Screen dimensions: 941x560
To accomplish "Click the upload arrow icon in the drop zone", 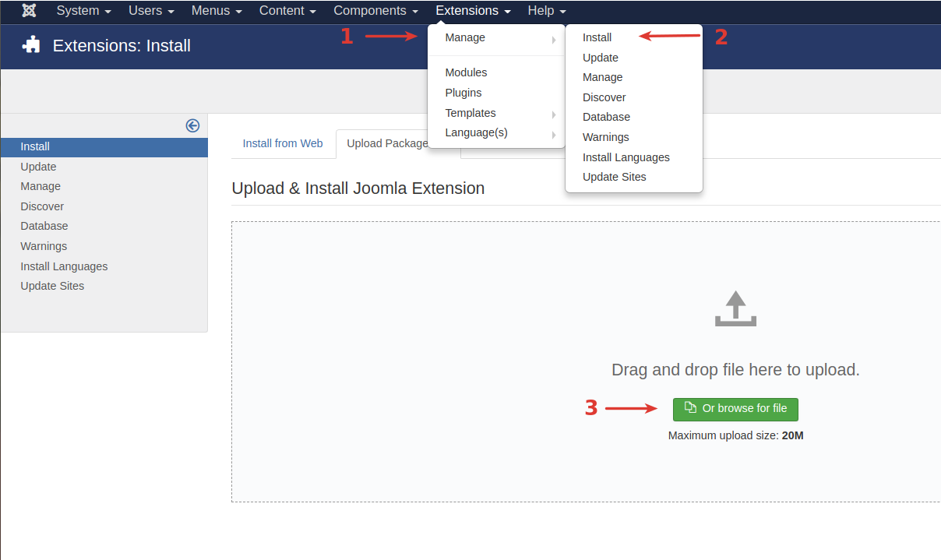I will [x=735, y=308].
